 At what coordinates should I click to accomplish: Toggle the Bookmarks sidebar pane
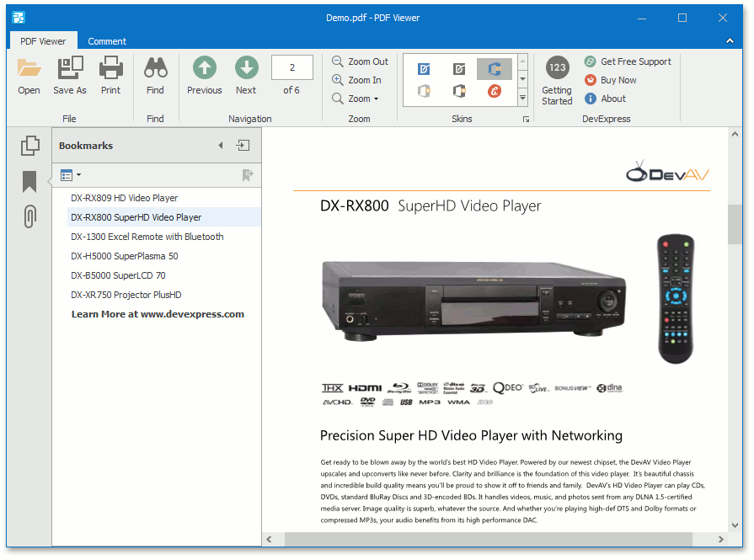coord(29,181)
